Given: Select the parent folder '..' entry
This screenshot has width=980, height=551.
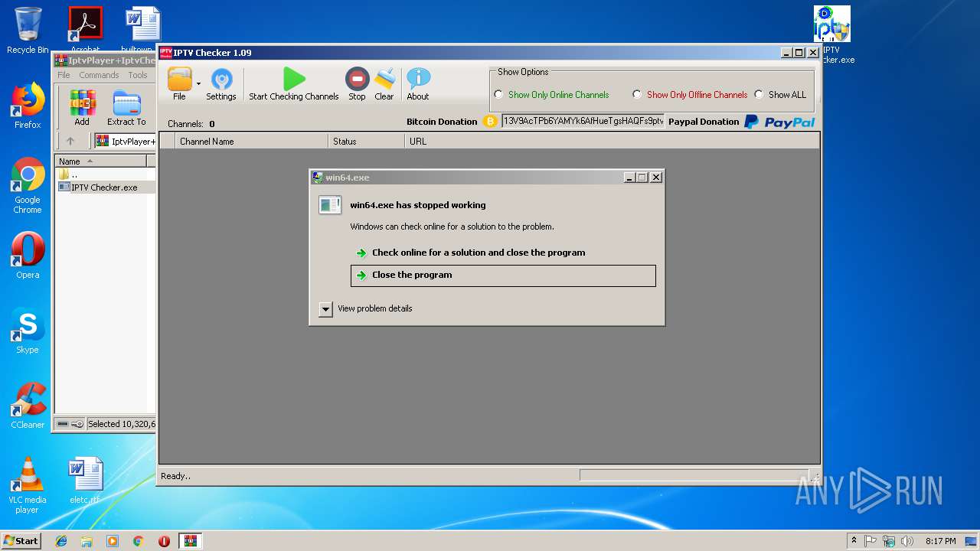Looking at the screenshot, I should [69, 174].
